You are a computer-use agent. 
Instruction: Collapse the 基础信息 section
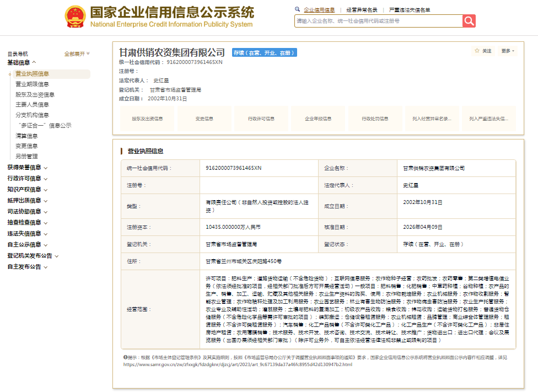point(21,63)
